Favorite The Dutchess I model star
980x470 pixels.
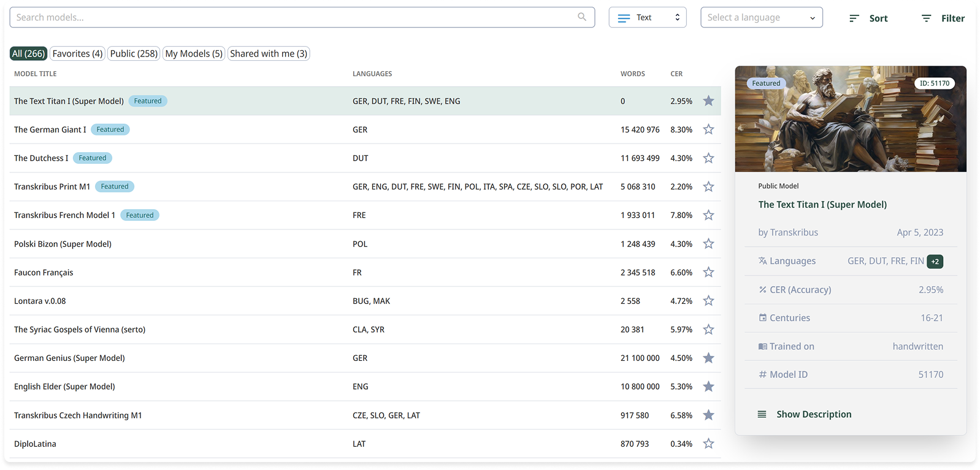coord(708,158)
